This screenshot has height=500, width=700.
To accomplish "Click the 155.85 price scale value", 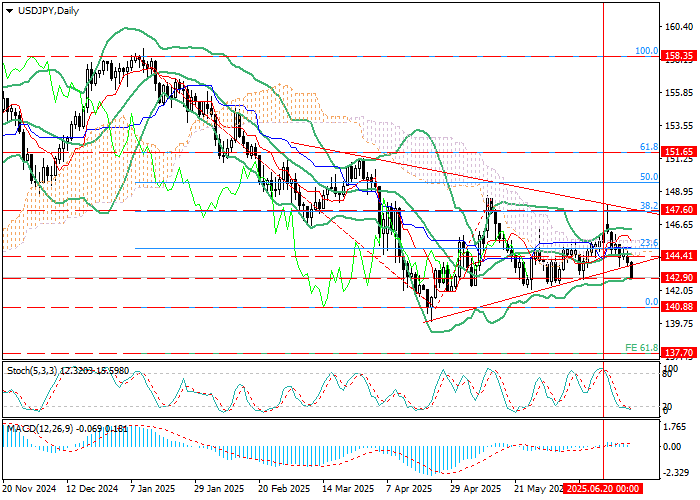I will click(x=679, y=93).
